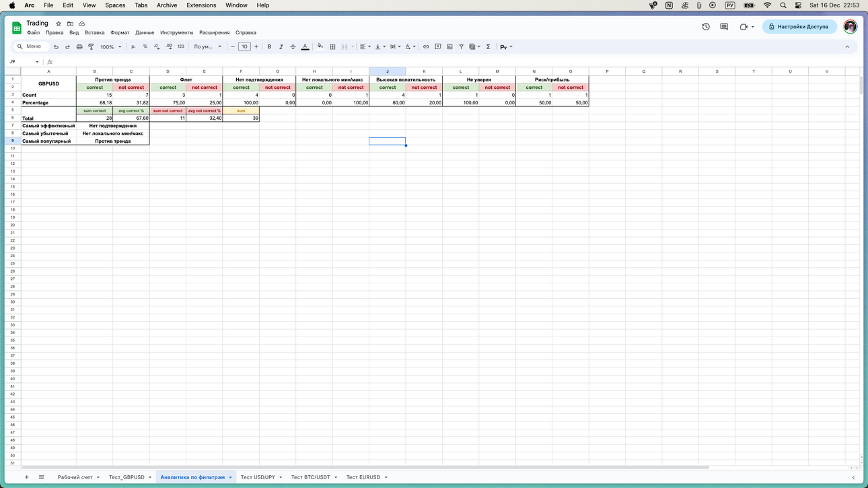Open the Файл menu
The height and width of the screenshot is (488, 868).
(33, 32)
